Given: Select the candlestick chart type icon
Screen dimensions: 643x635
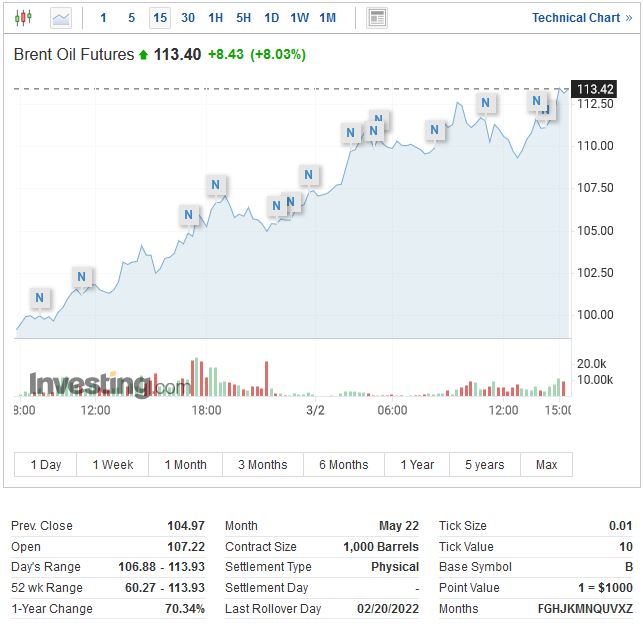Looking at the screenshot, I should [x=23, y=18].
